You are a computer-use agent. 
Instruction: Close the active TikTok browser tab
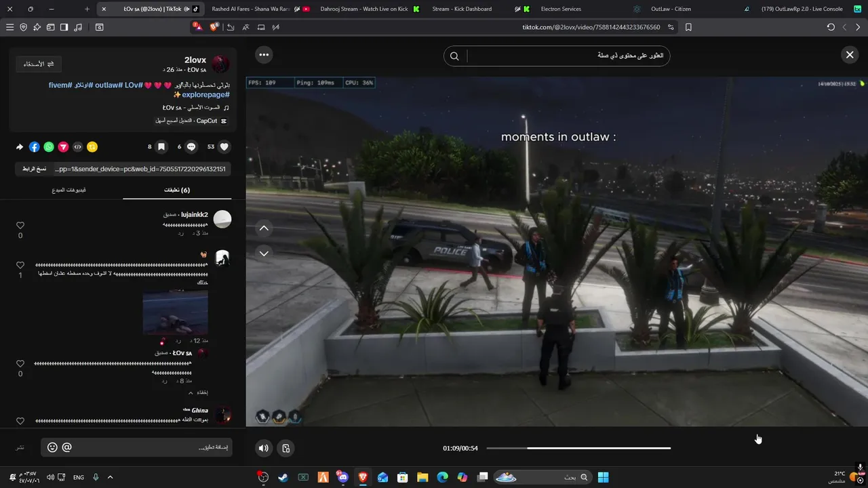104,9
